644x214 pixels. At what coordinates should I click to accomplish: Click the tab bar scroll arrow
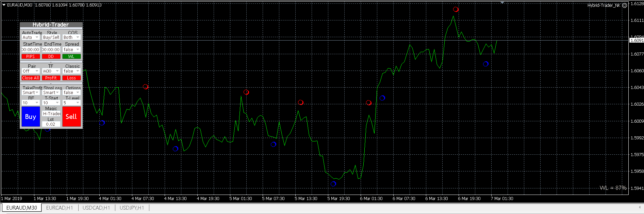(x=640, y=207)
